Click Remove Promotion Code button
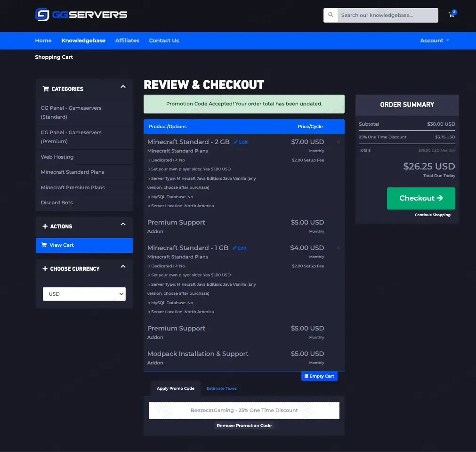This screenshot has height=452, width=476. point(244,426)
